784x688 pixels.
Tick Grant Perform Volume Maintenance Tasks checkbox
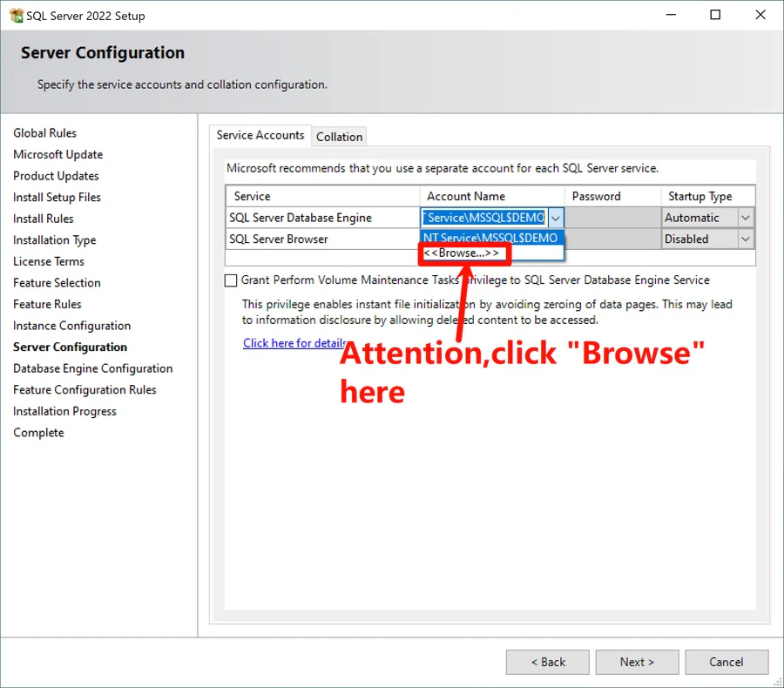coord(231,280)
